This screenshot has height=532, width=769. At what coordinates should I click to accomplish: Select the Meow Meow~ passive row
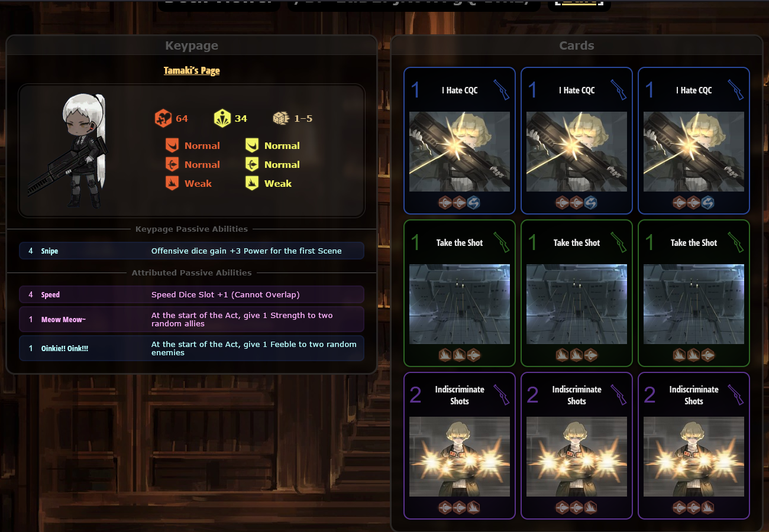192,319
